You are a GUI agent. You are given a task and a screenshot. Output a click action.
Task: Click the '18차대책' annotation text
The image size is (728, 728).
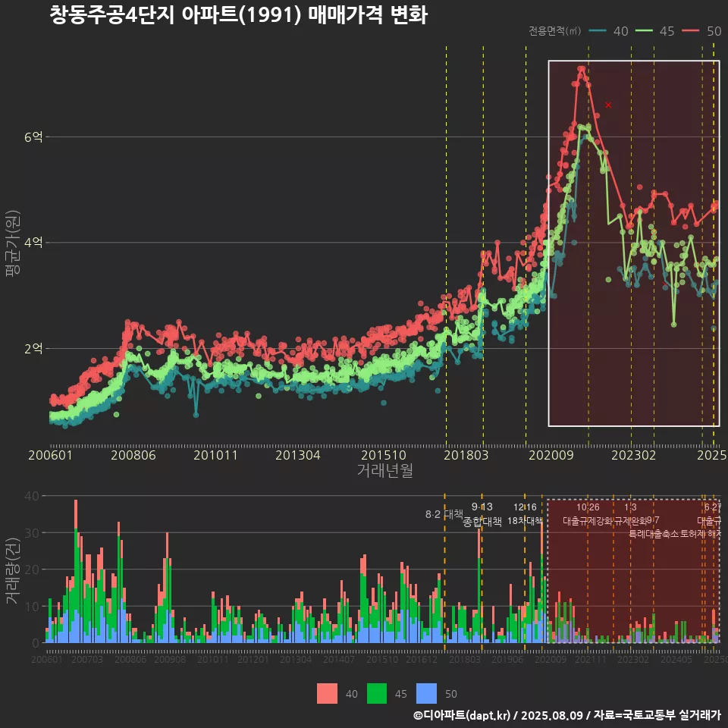[x=525, y=520]
